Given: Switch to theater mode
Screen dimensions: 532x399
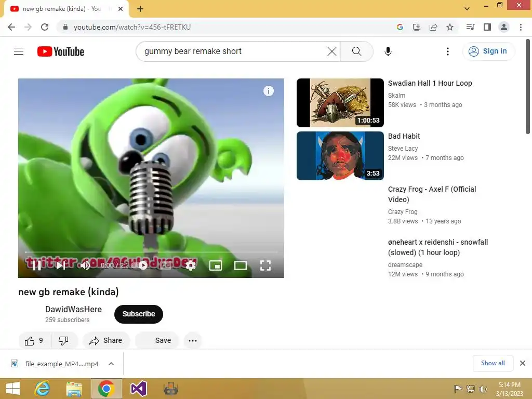Looking at the screenshot, I should 241,265.
